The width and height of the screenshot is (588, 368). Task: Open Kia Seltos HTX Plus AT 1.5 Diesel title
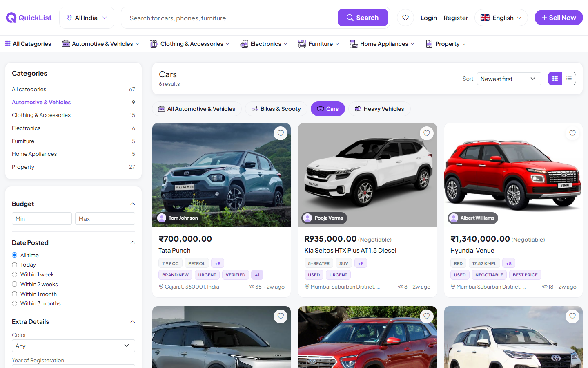click(350, 250)
